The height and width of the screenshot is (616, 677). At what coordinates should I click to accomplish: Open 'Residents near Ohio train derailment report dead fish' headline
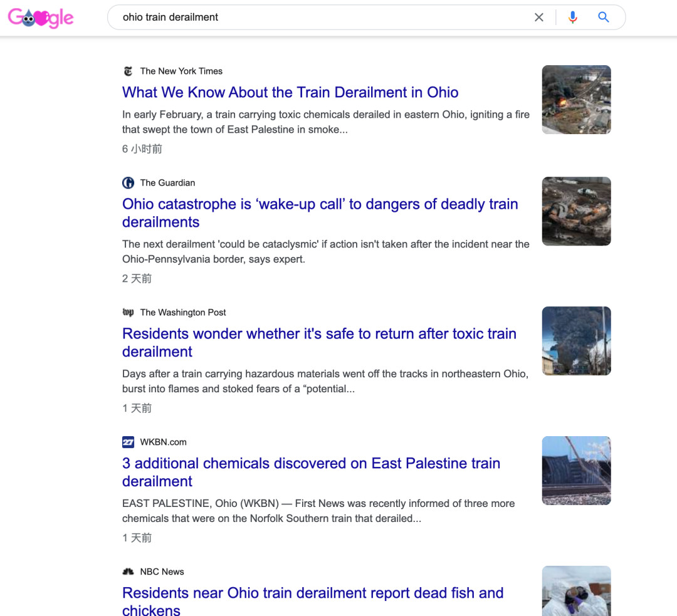(x=313, y=600)
